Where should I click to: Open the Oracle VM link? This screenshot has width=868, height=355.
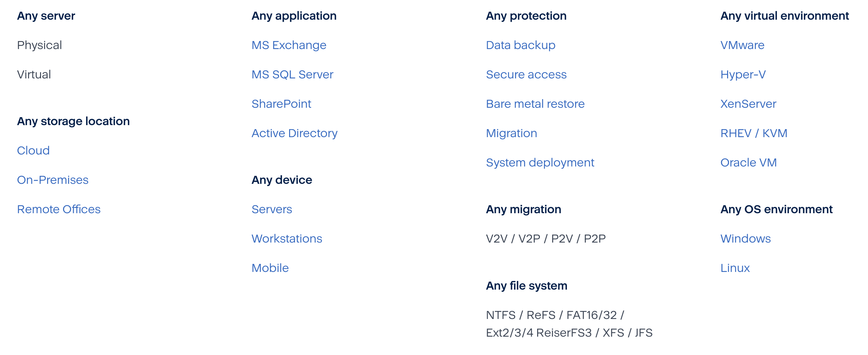(749, 162)
